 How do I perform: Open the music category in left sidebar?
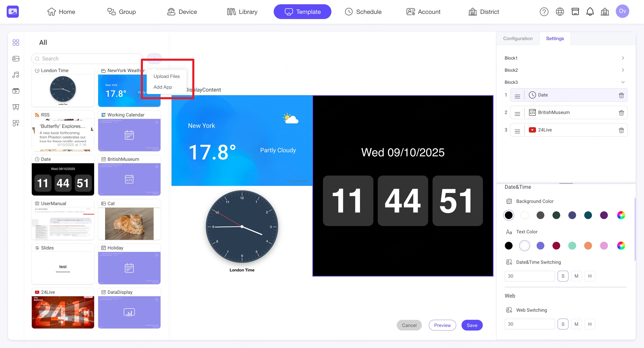(16, 75)
